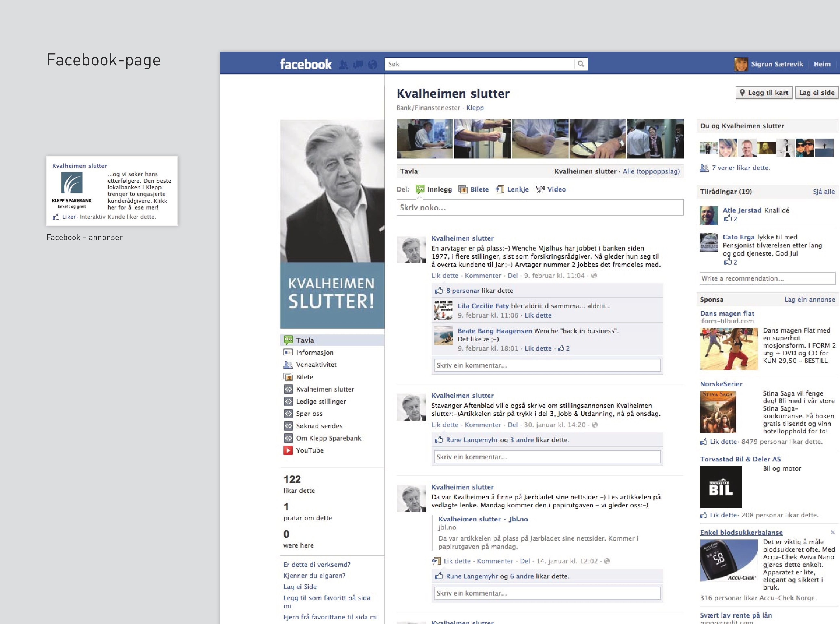The height and width of the screenshot is (624, 840).
Task: Click Lag ein annonse link
Action: coord(809,299)
